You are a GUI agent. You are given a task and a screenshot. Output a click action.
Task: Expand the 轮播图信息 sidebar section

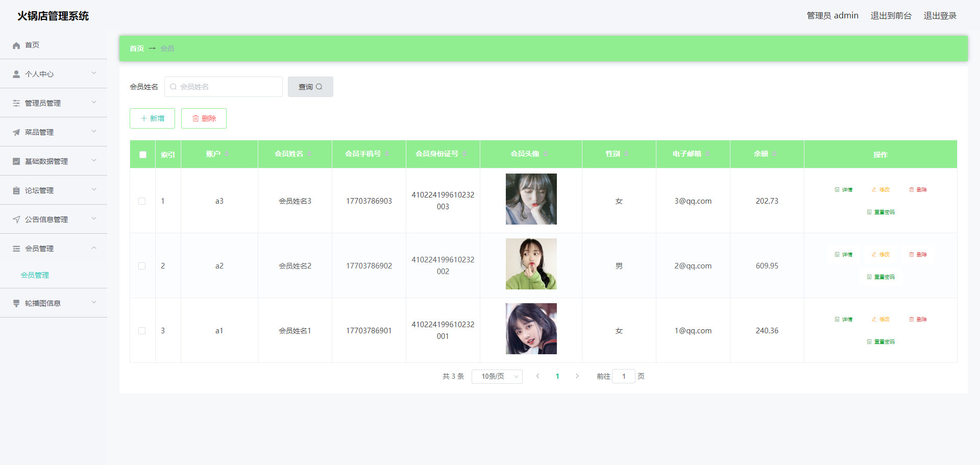click(54, 303)
